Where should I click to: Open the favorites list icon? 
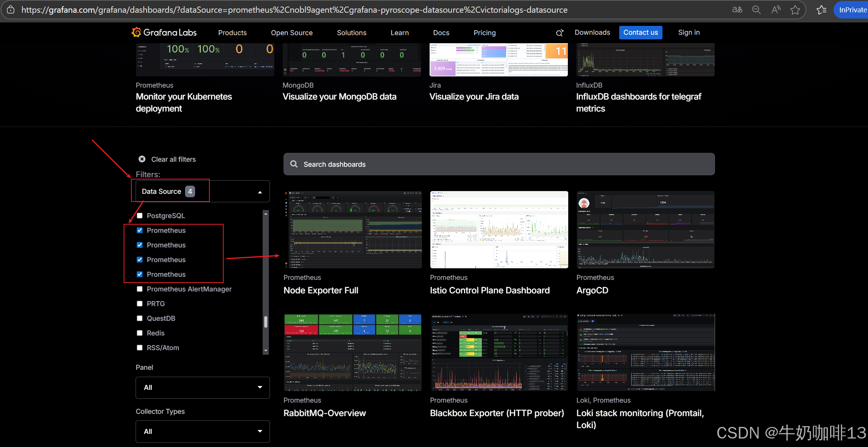pos(821,10)
